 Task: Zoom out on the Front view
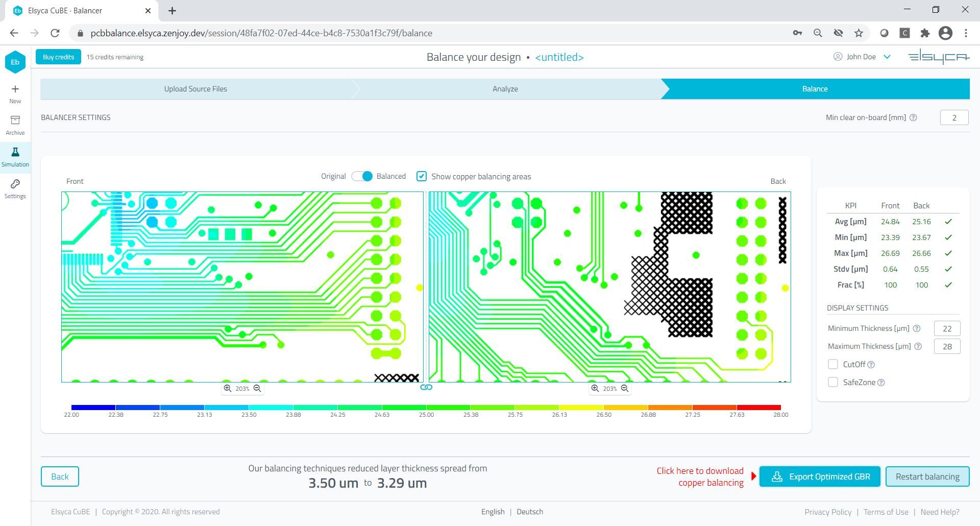click(x=257, y=389)
